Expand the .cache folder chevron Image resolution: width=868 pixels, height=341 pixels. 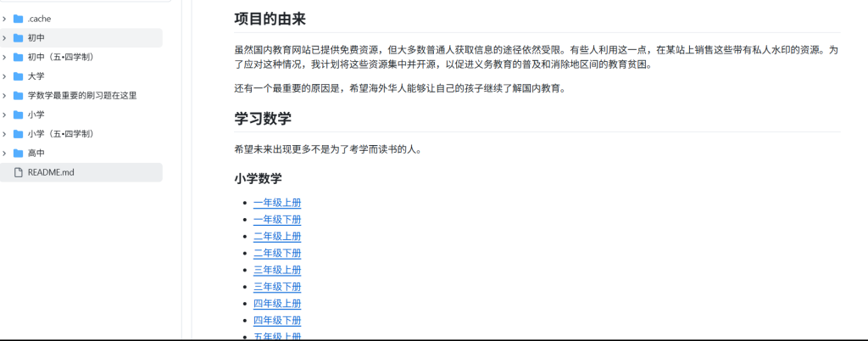tap(4, 19)
